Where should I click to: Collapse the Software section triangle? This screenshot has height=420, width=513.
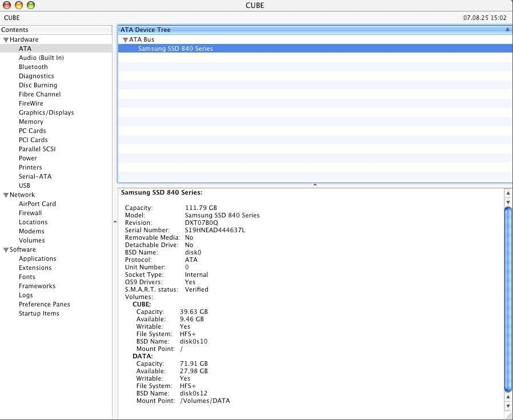pyautogui.click(x=6, y=250)
